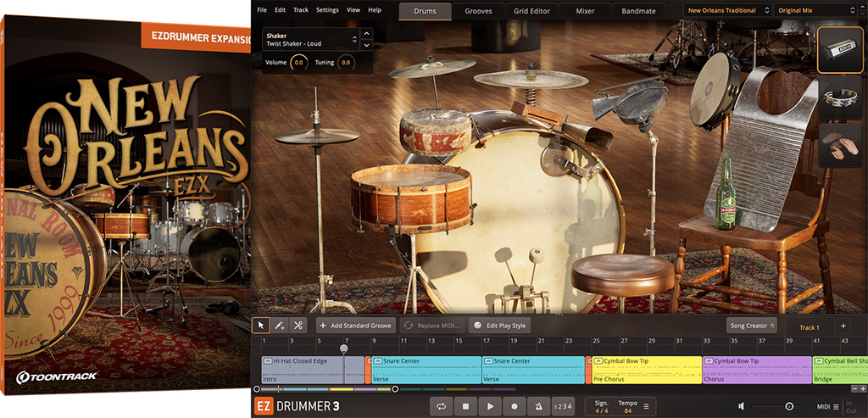Select the scissors cut tool
This screenshot has width=868, height=418.
298,326
